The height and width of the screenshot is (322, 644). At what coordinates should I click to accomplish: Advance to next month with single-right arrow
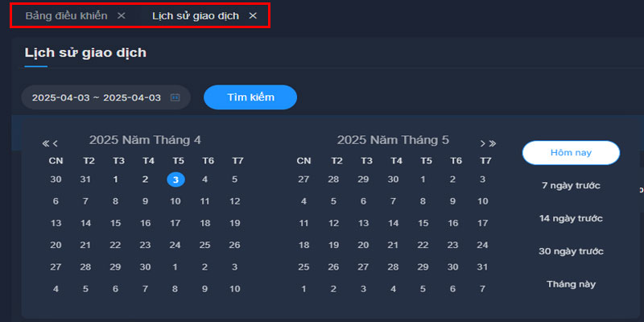coord(483,143)
